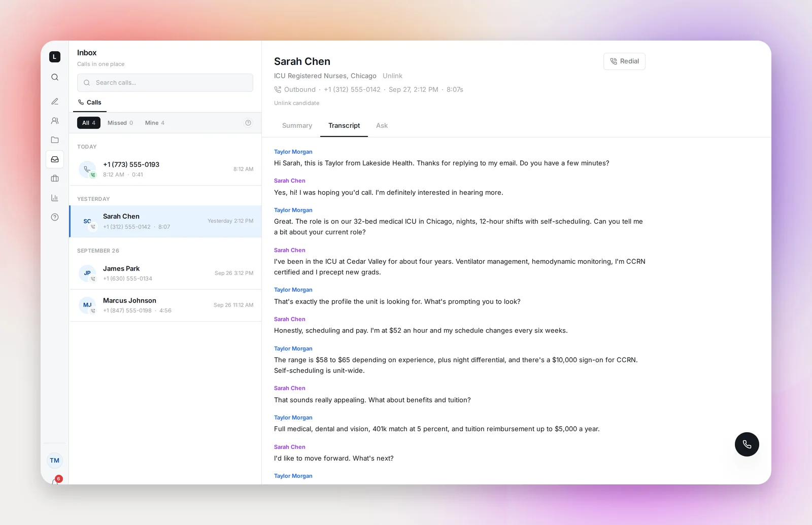Open the +1 (773) 555-0193 call
The height and width of the screenshot is (525, 812).
(x=165, y=169)
